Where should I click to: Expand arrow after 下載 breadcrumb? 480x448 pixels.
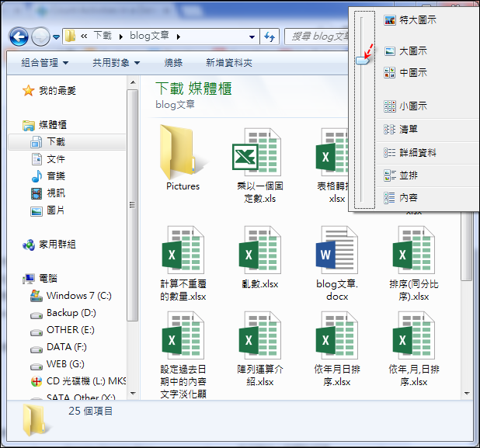coord(121,36)
